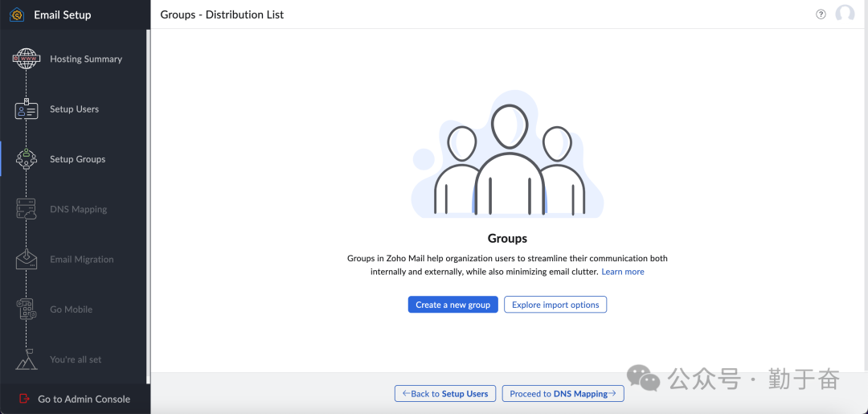
Task: Click the DNS Mapping server icon
Action: [27, 210]
